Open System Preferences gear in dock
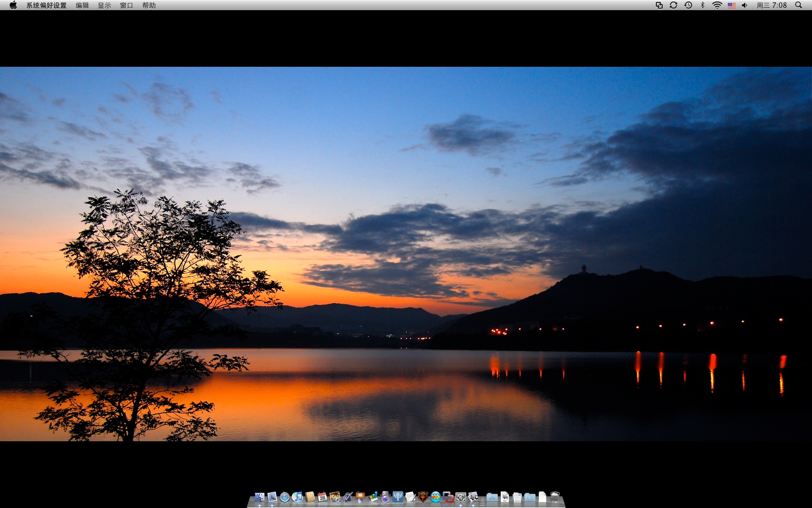 461,497
